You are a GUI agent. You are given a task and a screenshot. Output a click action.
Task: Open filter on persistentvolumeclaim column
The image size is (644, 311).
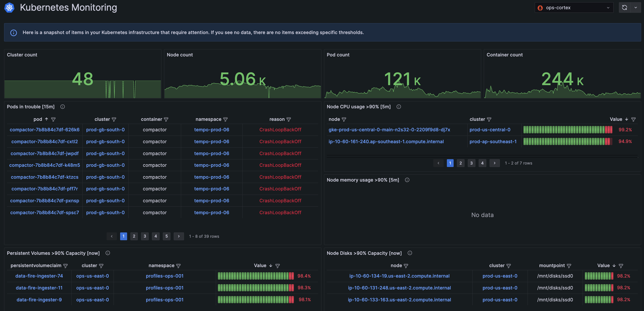point(66,266)
